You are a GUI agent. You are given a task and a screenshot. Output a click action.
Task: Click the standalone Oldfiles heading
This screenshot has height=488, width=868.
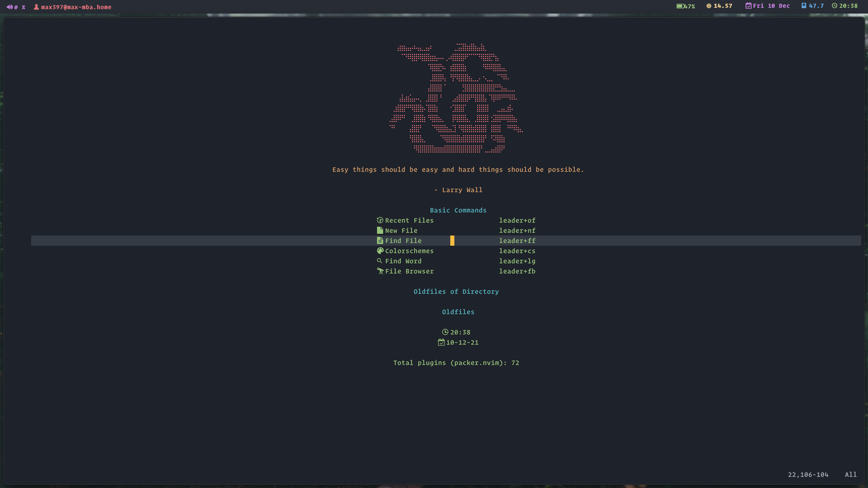[x=458, y=312]
